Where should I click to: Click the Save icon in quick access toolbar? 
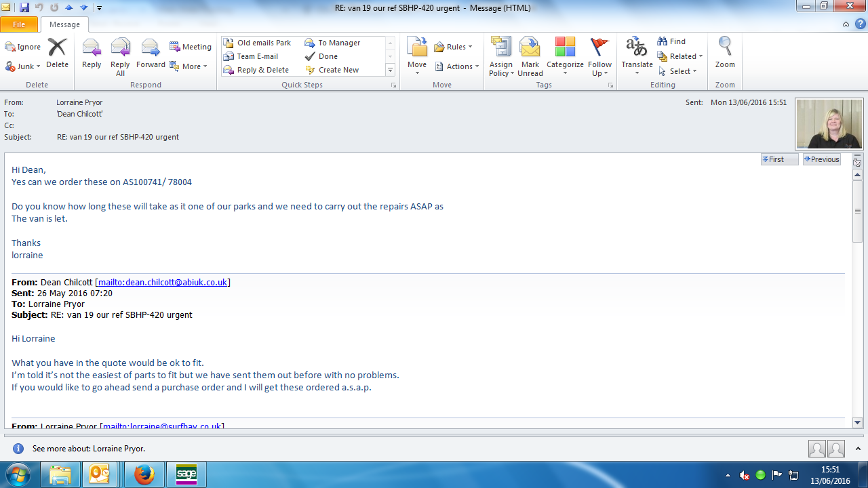[24, 7]
